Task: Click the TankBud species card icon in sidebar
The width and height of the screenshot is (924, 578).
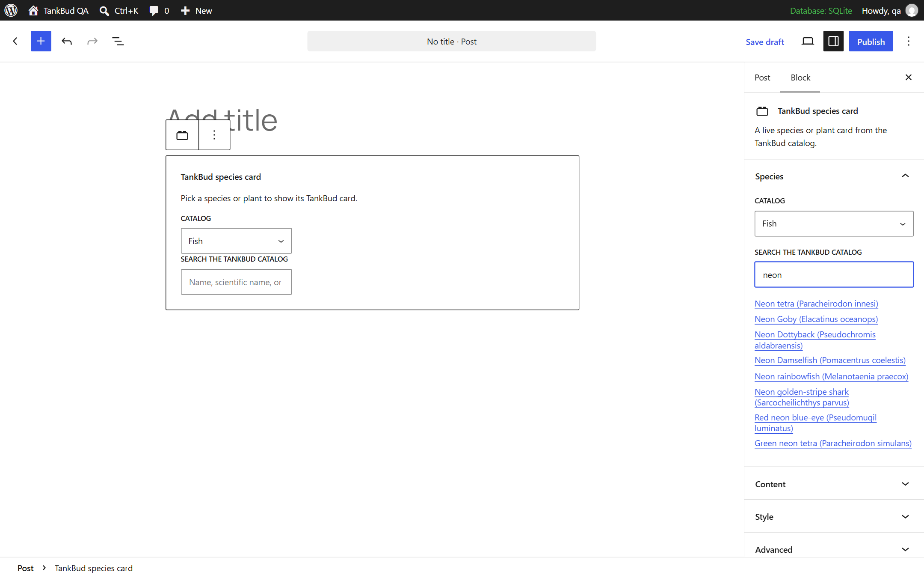Action: (762, 111)
